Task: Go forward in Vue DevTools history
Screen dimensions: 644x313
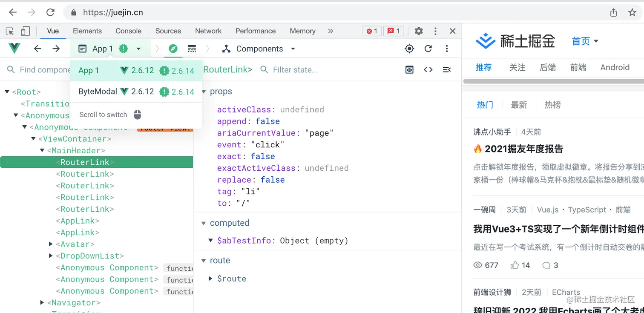Action: (x=56, y=49)
